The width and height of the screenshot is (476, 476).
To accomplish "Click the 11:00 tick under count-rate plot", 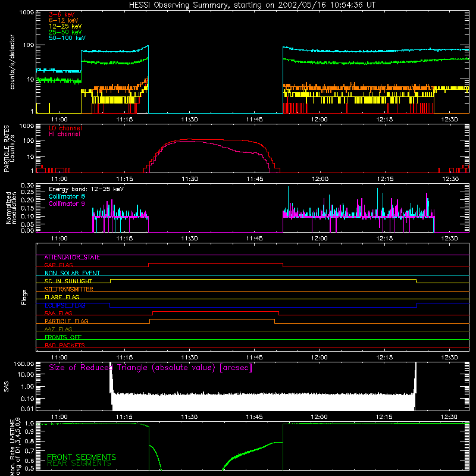I will [x=59, y=120].
